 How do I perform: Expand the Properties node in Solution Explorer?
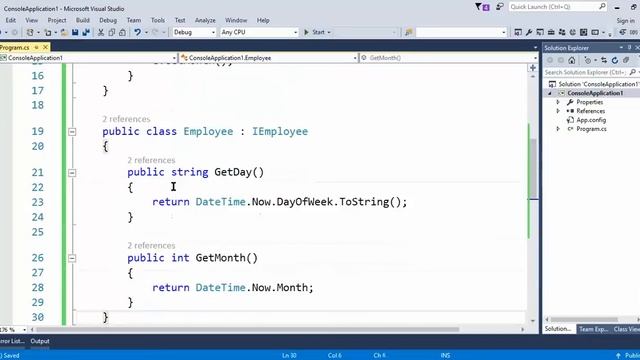point(558,102)
